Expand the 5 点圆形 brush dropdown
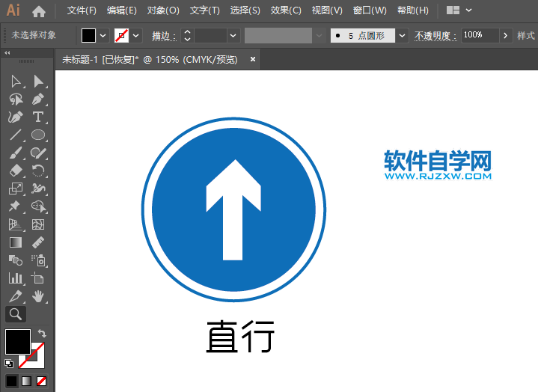Viewport: 538px width, 392px height. pyautogui.click(x=403, y=35)
